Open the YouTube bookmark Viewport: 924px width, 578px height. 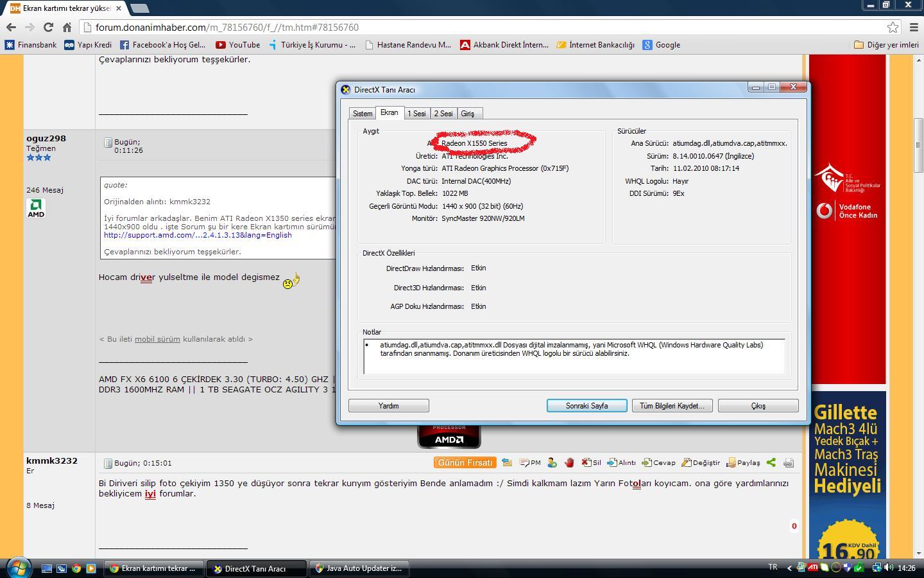coord(238,45)
